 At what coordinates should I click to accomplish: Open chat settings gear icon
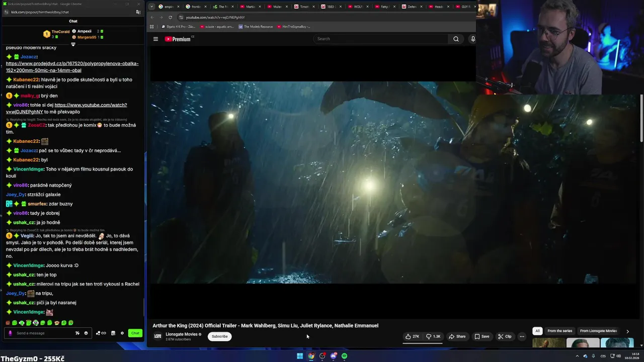[122, 333]
